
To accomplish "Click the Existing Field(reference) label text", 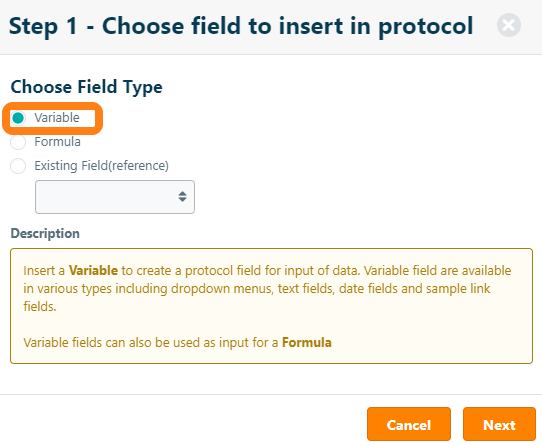I will [101, 166].
